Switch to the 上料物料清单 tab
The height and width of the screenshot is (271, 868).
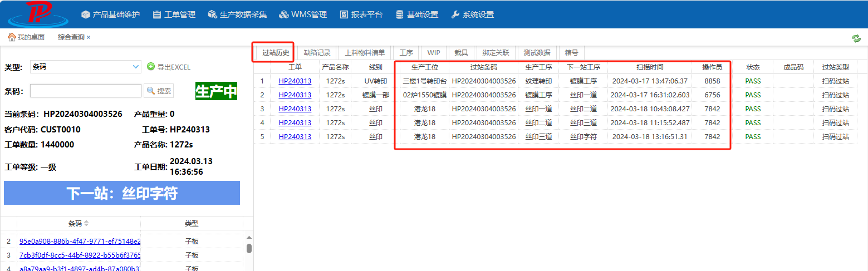[x=365, y=53]
